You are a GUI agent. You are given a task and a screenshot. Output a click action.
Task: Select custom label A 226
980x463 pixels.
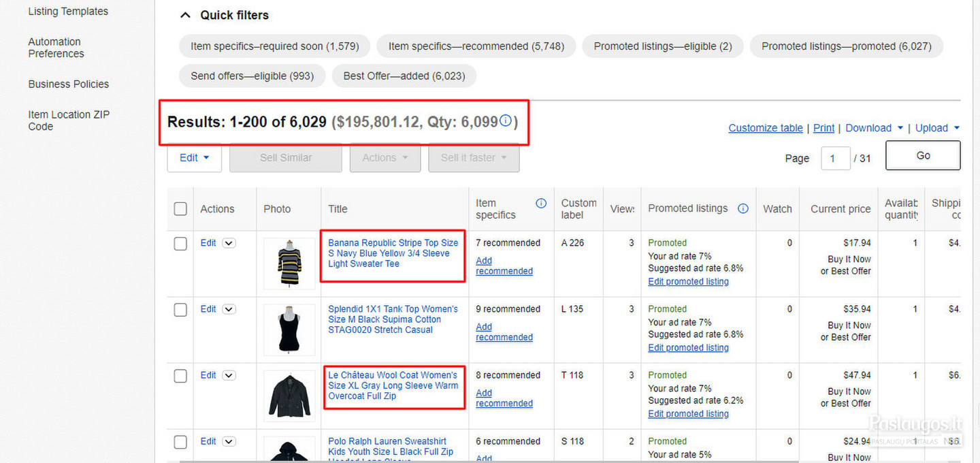point(572,243)
